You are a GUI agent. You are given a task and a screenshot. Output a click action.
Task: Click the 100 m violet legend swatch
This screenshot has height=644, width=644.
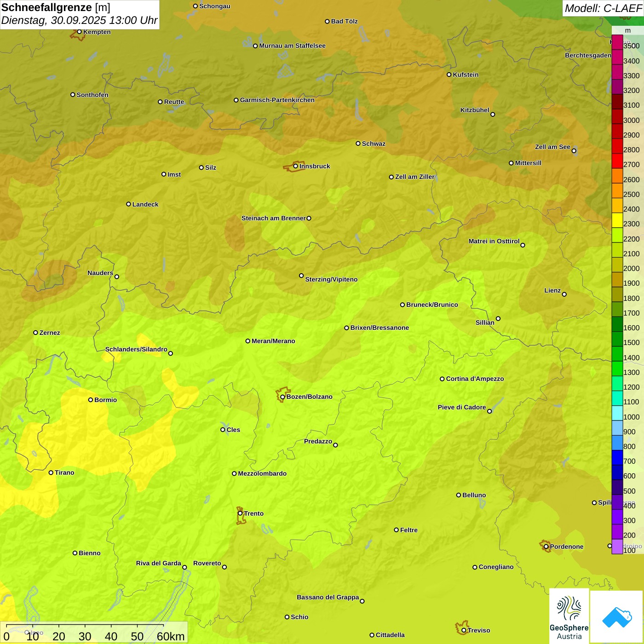pyautogui.click(x=617, y=546)
